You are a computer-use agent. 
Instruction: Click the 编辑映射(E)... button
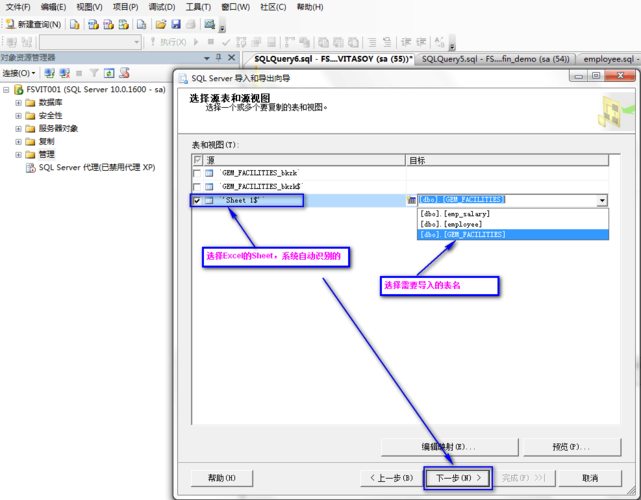coord(449,447)
